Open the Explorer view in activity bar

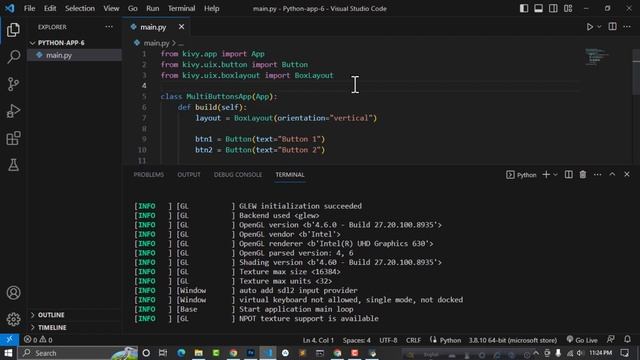[x=13, y=30]
